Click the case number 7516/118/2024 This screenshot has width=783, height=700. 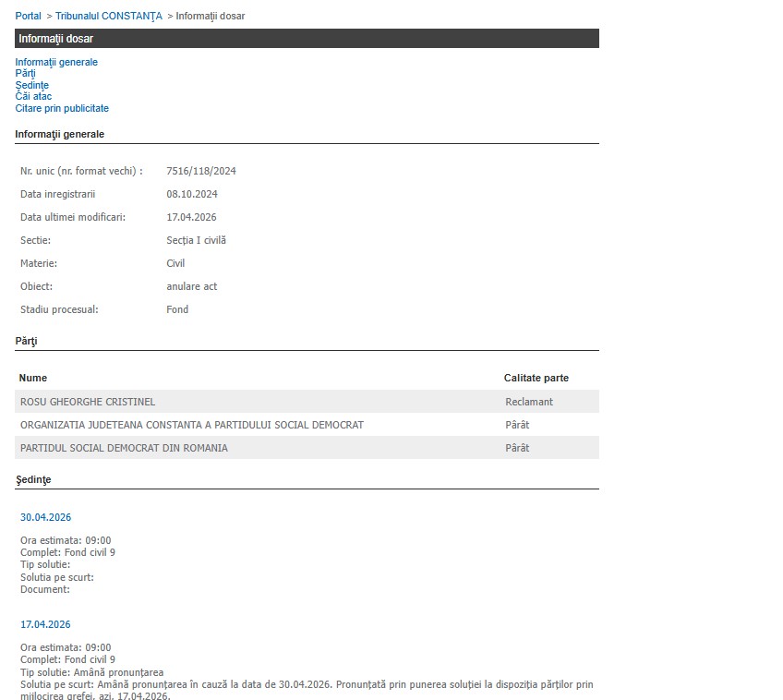201,171
